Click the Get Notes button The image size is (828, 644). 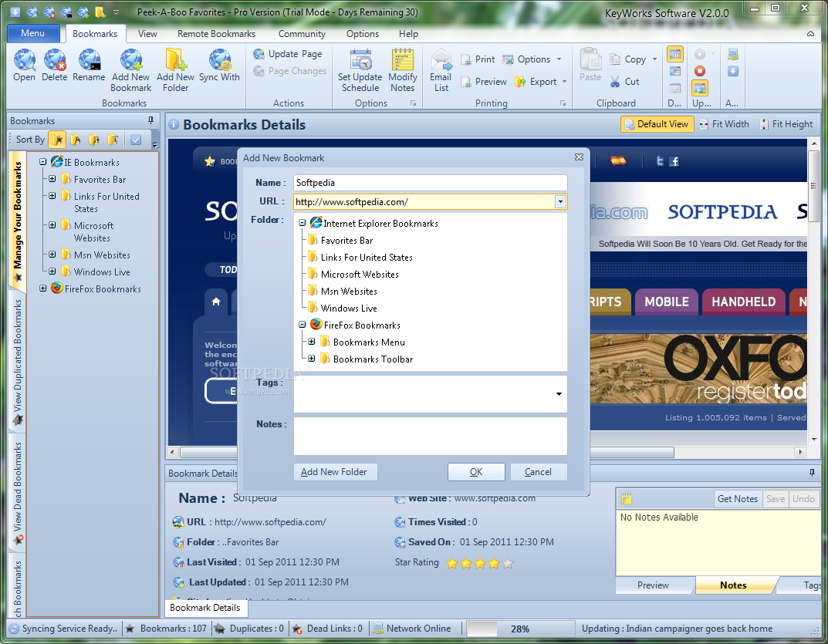coord(737,499)
